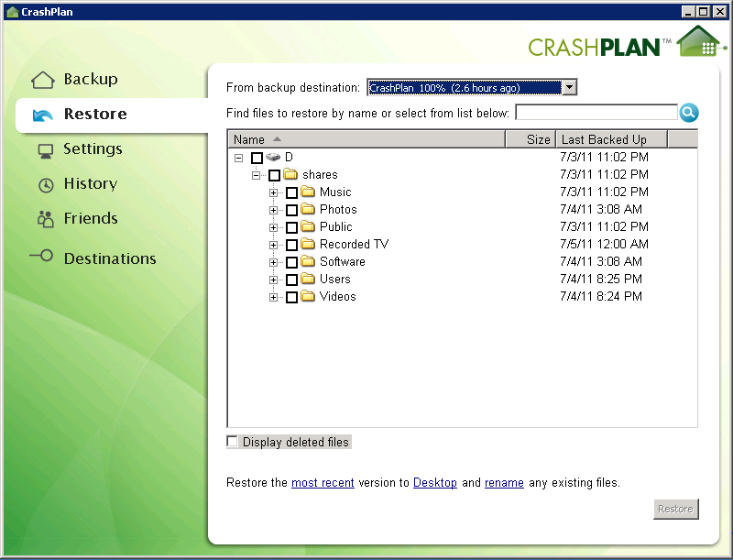The height and width of the screenshot is (560, 733).
Task: Expand the Public folder node
Action: click(273, 227)
